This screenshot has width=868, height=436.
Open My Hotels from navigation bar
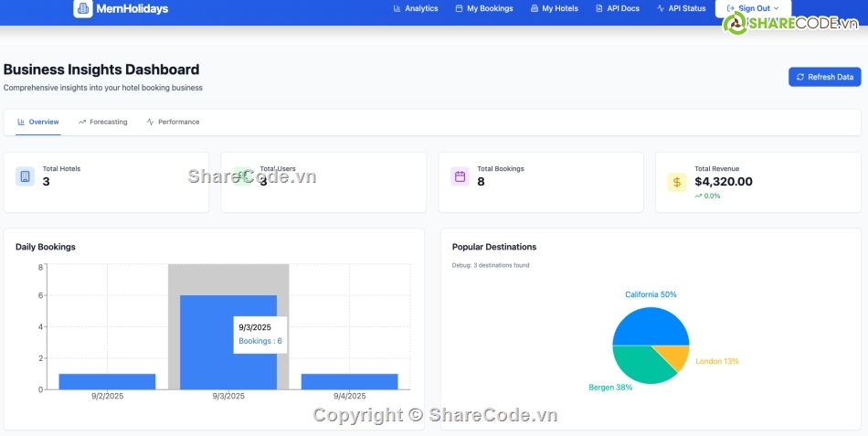point(554,8)
